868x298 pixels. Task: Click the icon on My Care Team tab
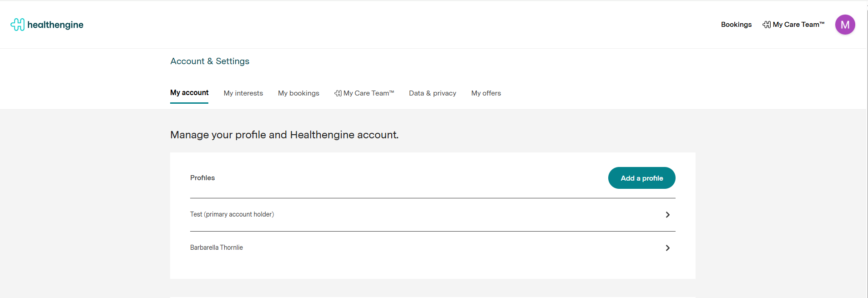pyautogui.click(x=338, y=93)
